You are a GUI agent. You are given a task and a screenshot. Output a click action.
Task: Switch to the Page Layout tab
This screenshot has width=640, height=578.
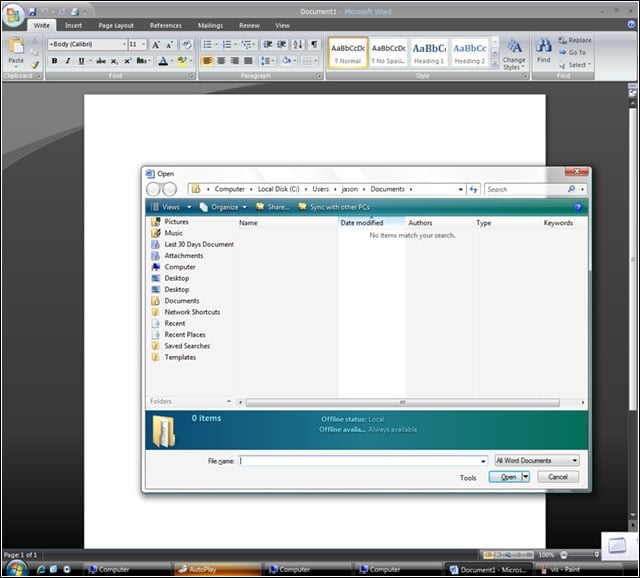tap(116, 25)
